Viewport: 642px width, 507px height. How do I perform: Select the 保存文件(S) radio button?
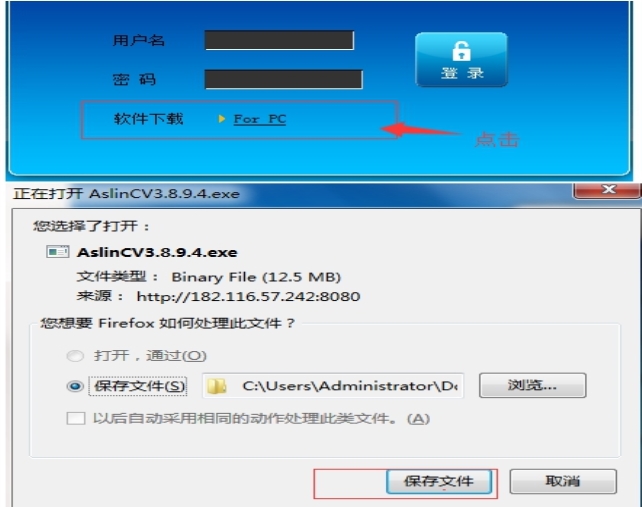pyautogui.click(x=75, y=386)
